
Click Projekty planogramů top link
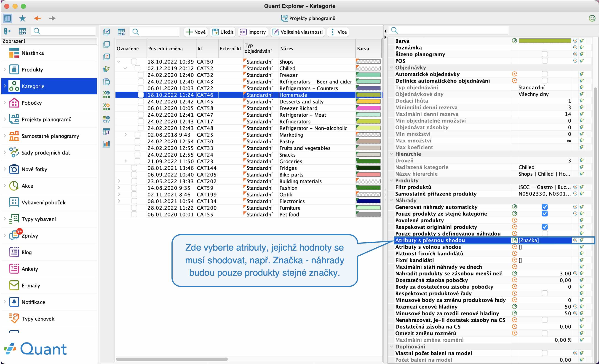click(x=308, y=18)
